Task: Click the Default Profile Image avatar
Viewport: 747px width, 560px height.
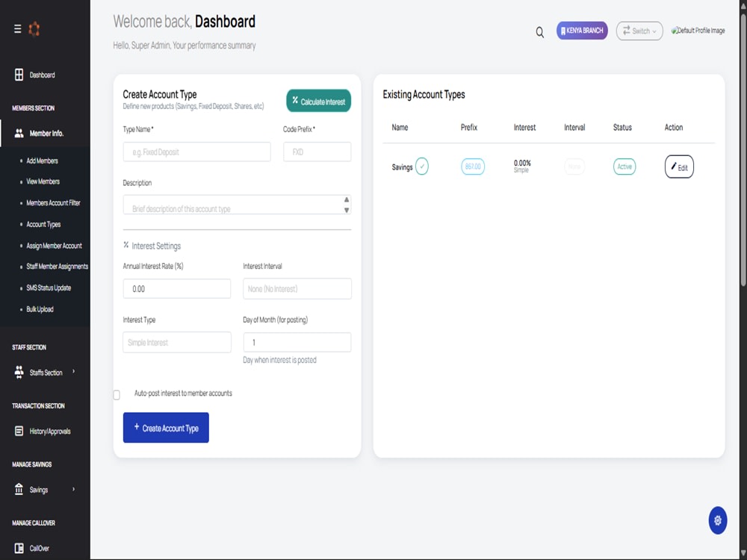Action: (x=698, y=31)
